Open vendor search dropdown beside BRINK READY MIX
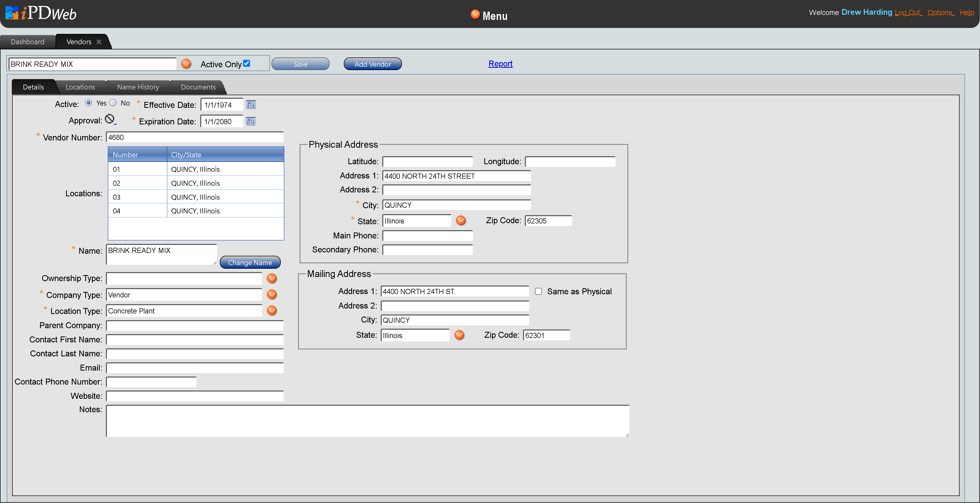This screenshot has height=503, width=980. click(186, 64)
